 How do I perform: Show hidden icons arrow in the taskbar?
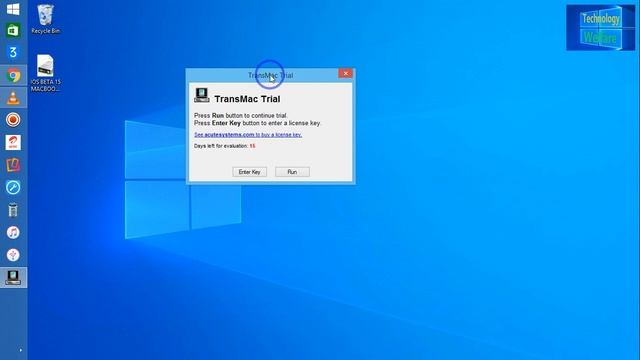(x=20, y=350)
